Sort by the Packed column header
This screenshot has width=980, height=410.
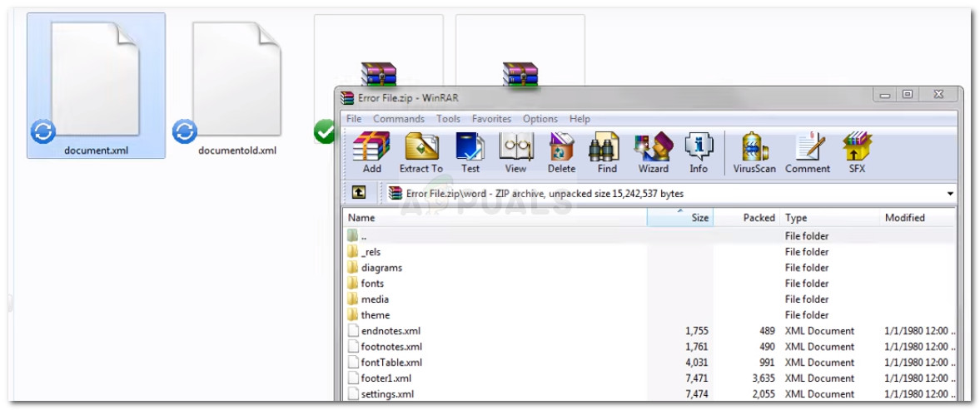click(x=747, y=218)
